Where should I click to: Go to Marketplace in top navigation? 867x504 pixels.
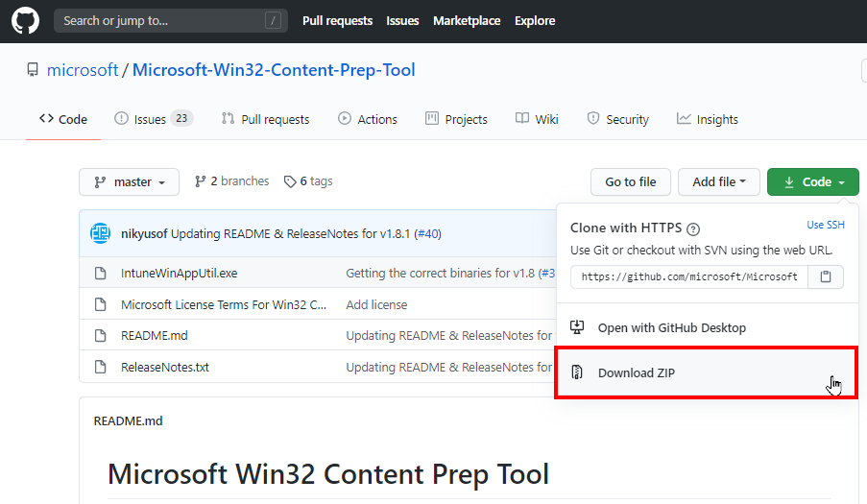click(467, 21)
